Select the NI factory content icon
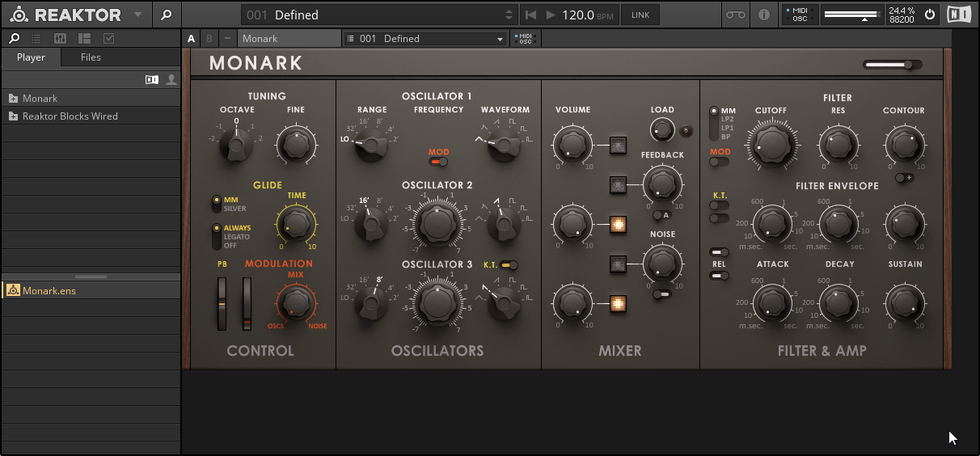Image resolution: width=980 pixels, height=456 pixels. [x=152, y=79]
